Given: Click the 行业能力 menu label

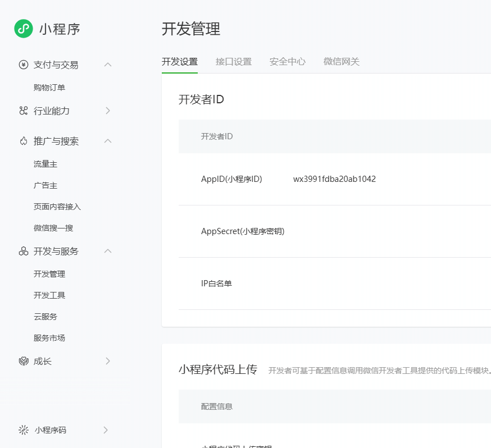Looking at the screenshot, I should click(x=51, y=111).
